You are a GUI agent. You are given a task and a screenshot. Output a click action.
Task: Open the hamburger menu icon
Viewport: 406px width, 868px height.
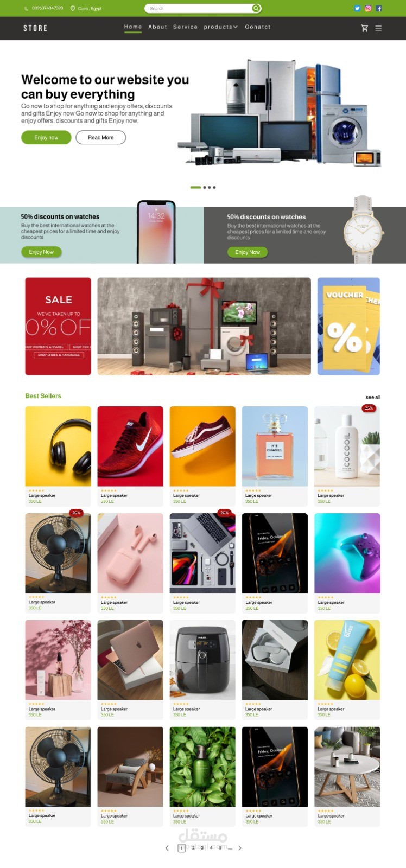click(378, 28)
